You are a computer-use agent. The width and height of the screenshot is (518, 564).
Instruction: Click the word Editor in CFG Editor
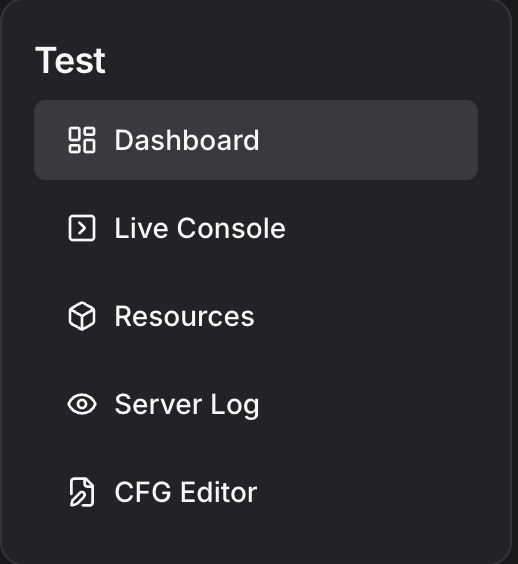point(219,492)
